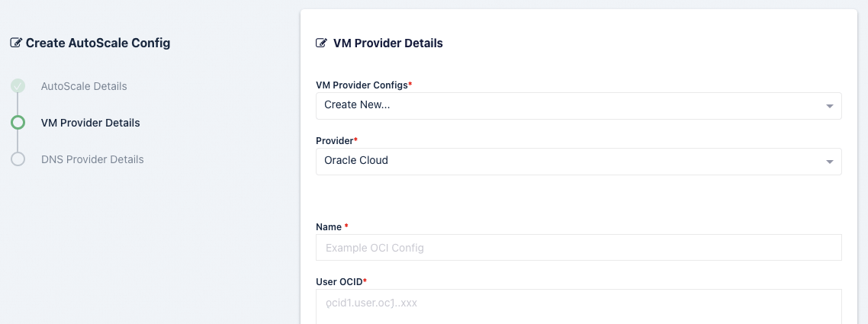
Task: Click the Create AutoScale Config heading text
Action: point(98,43)
